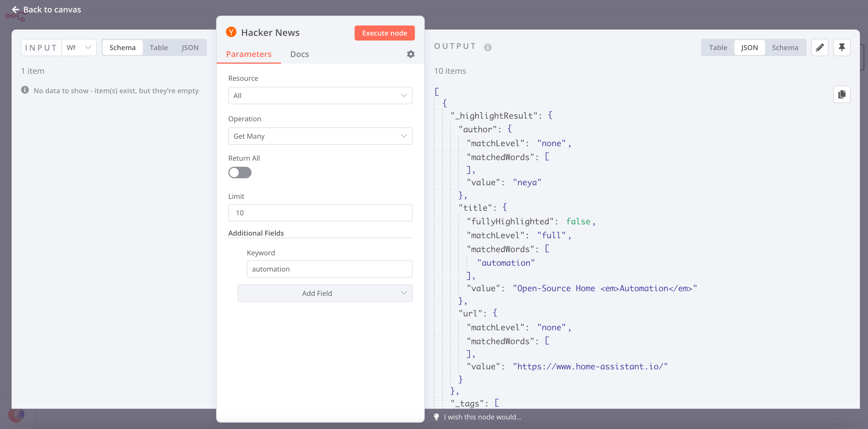Screen dimensions: 868x429
Task: Edit output data with pencil icon
Action: [820, 47]
